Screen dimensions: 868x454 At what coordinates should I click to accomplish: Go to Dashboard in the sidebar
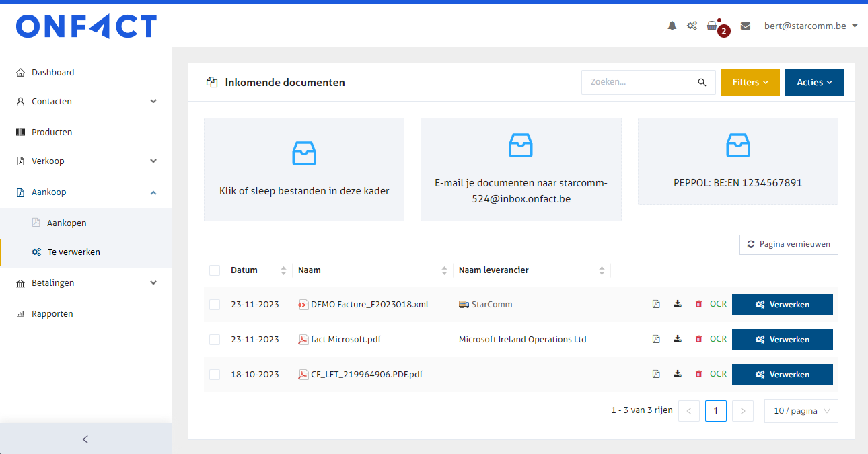pos(52,72)
